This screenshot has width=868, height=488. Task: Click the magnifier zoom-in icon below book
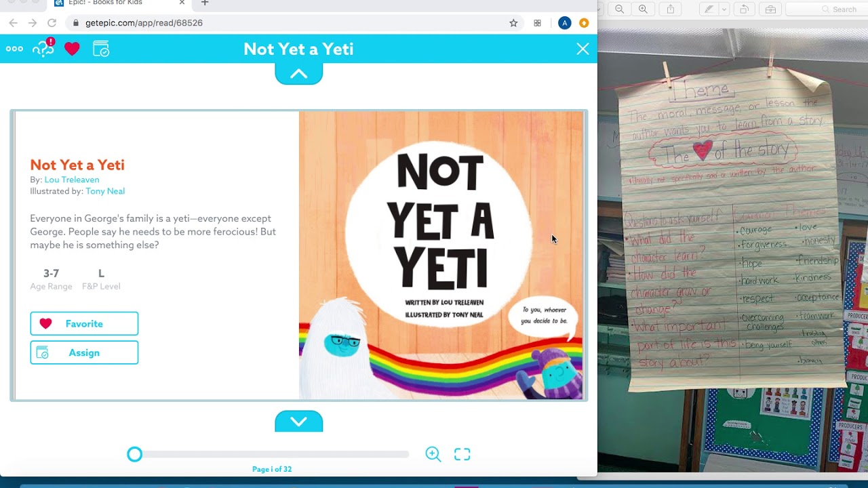(x=433, y=454)
